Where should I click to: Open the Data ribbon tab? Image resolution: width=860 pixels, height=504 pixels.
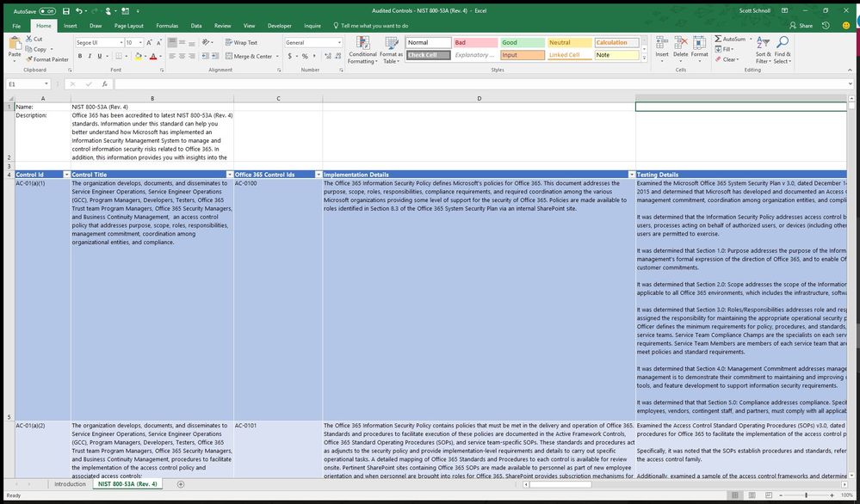[x=196, y=26]
